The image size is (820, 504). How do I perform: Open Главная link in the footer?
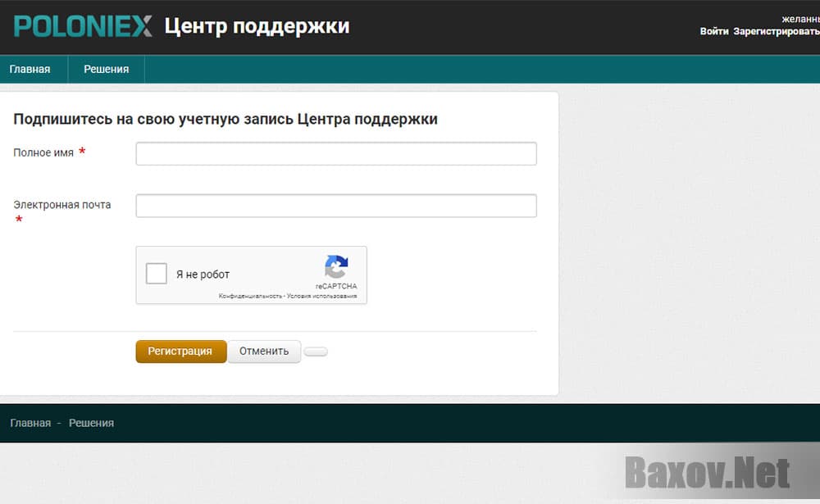tap(30, 423)
